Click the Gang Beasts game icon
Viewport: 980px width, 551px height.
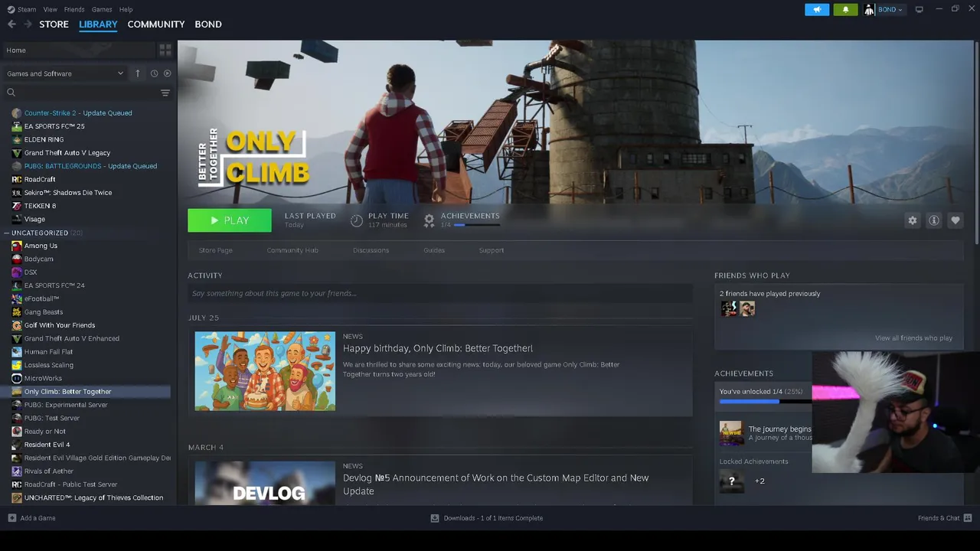pyautogui.click(x=17, y=312)
